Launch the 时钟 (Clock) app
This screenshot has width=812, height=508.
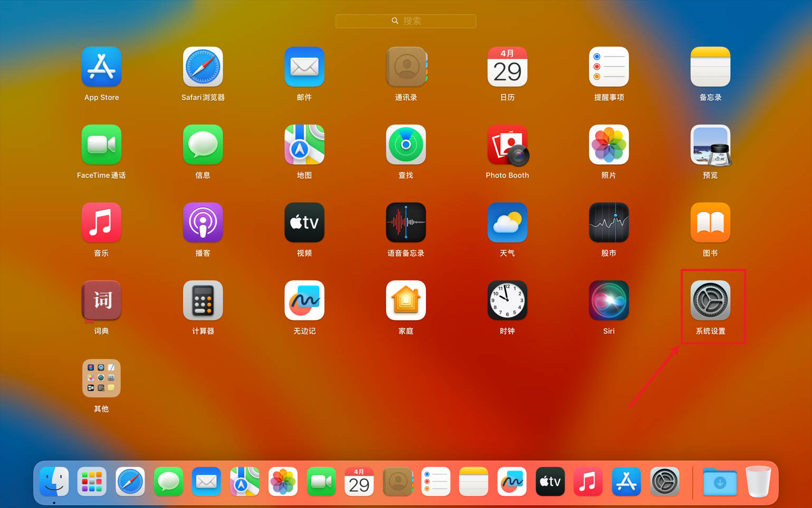(x=508, y=300)
